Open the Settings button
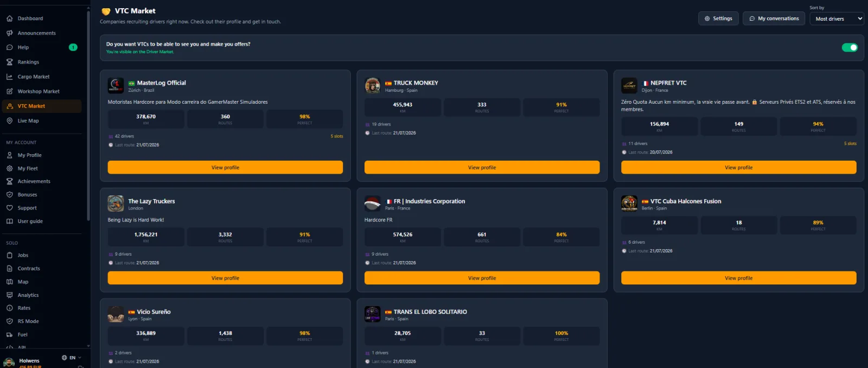This screenshot has width=868, height=368. click(718, 18)
